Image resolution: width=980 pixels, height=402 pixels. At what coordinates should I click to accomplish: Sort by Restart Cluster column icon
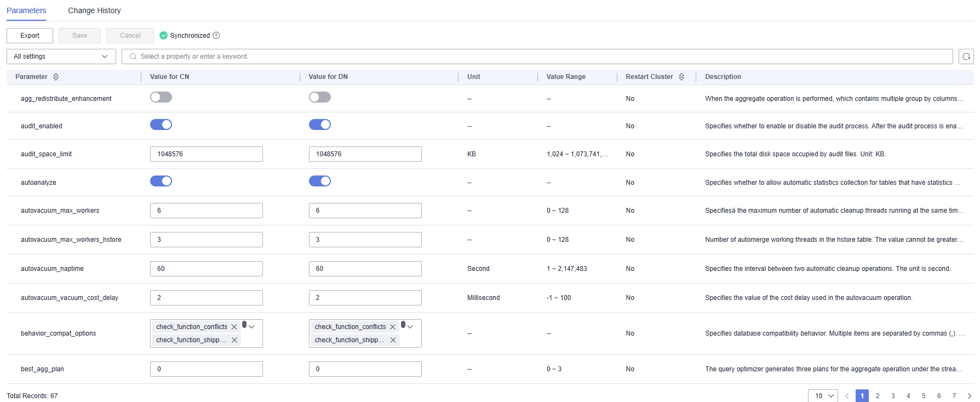click(681, 77)
